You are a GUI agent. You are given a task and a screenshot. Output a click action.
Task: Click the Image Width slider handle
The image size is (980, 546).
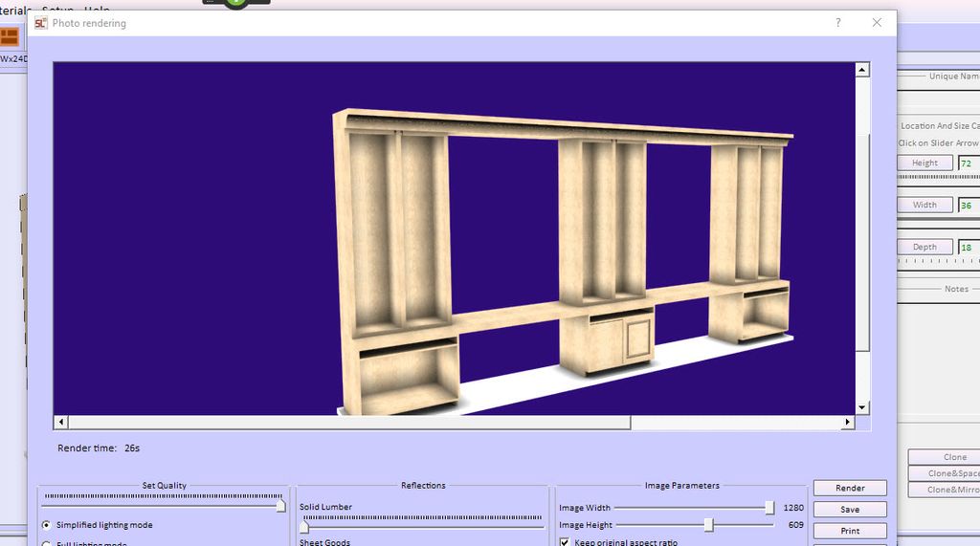tap(769, 508)
